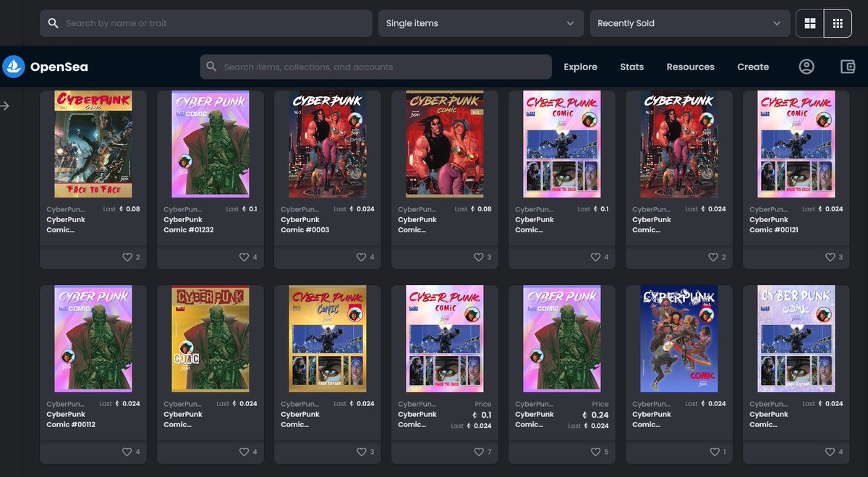The image size is (868, 477).
Task: Open the Single items dropdown
Action: click(x=480, y=23)
